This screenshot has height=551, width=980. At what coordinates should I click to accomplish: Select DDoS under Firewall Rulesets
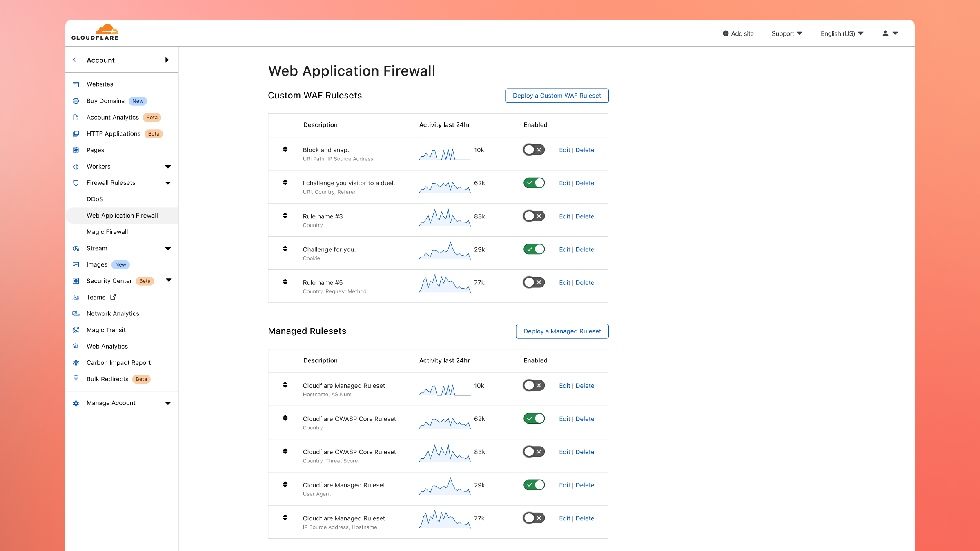tap(95, 199)
